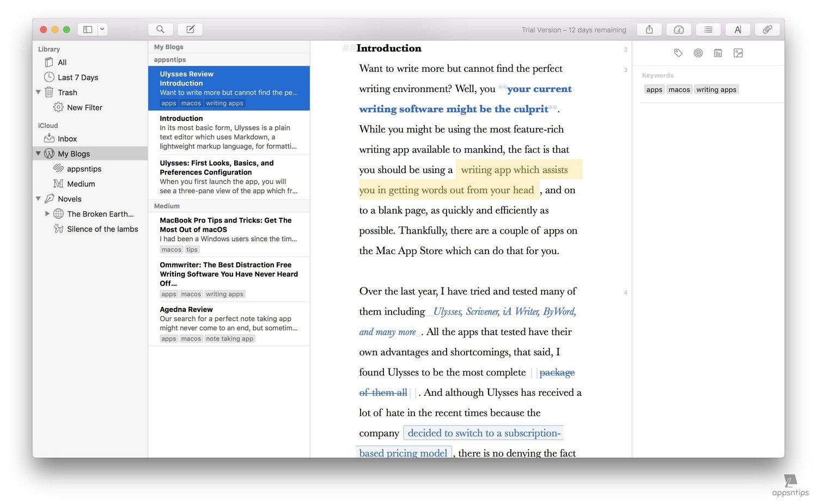Open the paperclip attachments icon
The image size is (817, 504).
(x=767, y=29)
